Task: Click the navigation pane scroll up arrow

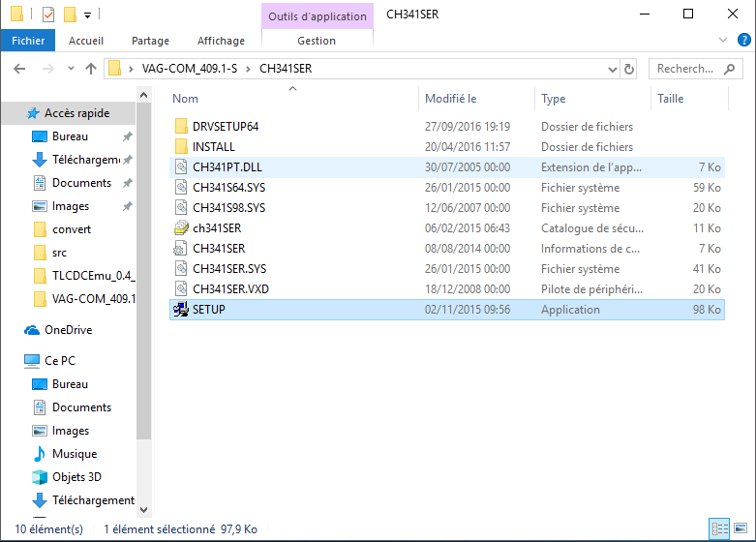Action: 143,96
